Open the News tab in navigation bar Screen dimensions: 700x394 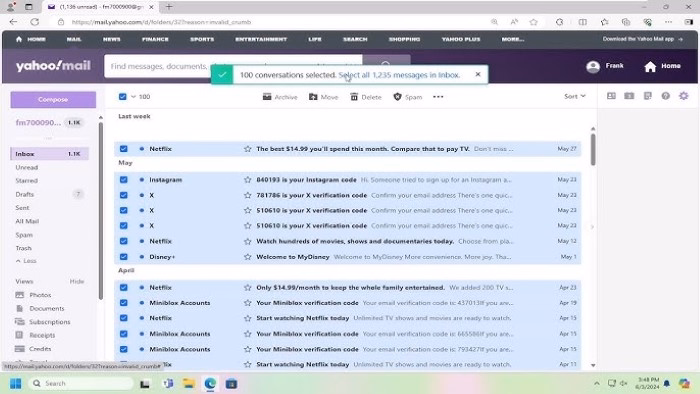(x=112, y=39)
